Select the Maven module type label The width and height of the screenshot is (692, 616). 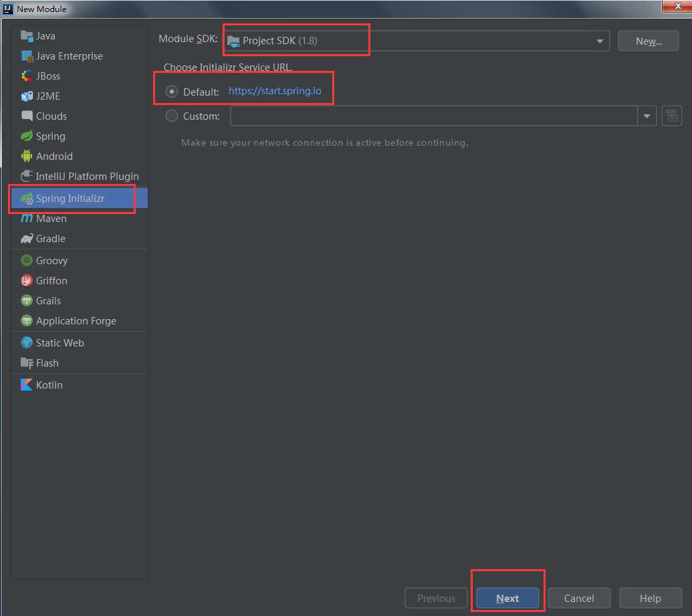(51, 219)
